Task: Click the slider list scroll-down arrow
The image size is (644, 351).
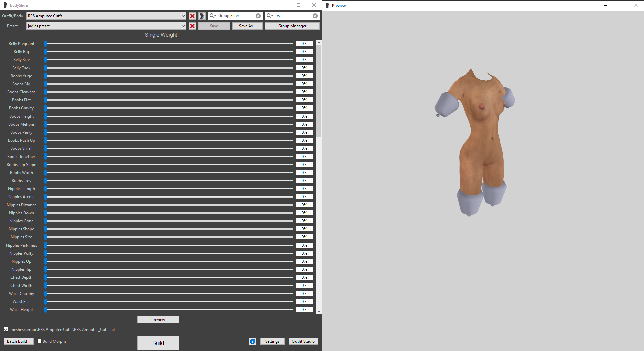Action: (319, 311)
